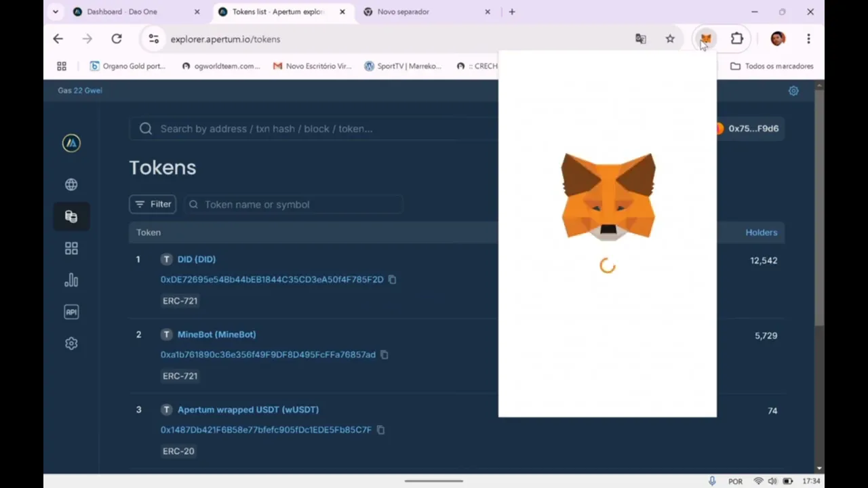Open the Chrome extensions puzzle icon

coord(737,39)
